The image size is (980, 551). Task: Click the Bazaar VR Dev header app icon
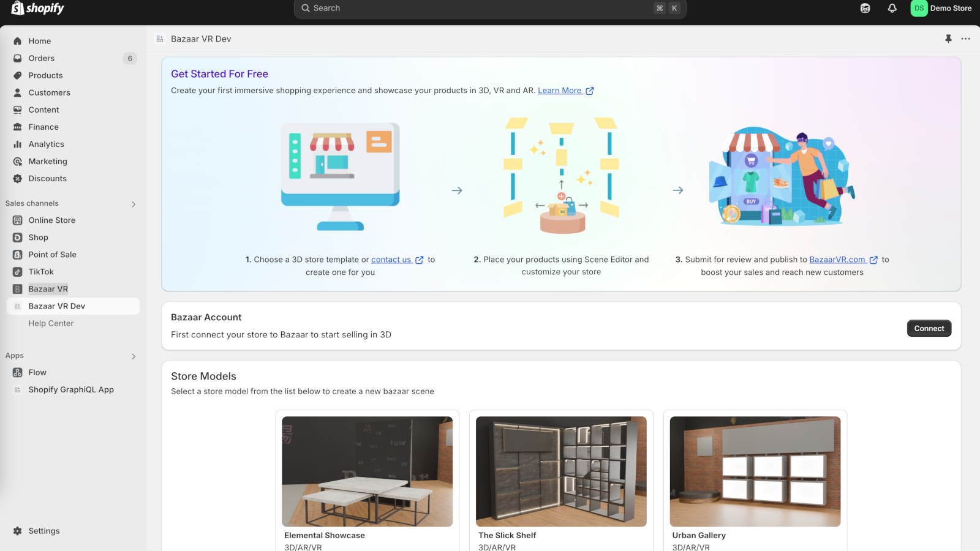point(160,39)
